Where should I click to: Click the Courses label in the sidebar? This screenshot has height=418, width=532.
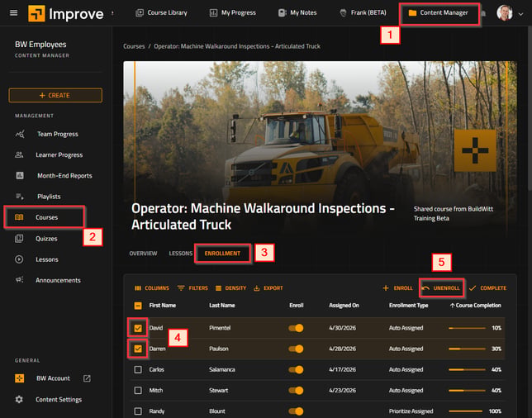tap(46, 217)
